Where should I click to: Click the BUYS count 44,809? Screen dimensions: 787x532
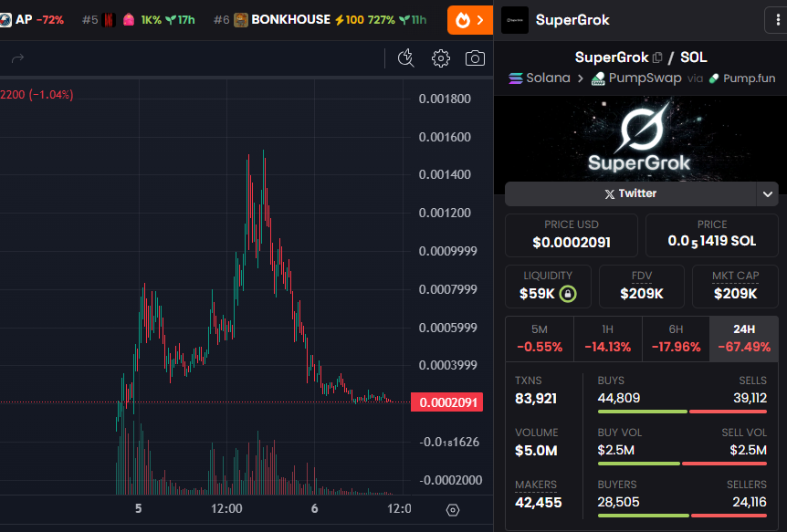click(x=618, y=399)
